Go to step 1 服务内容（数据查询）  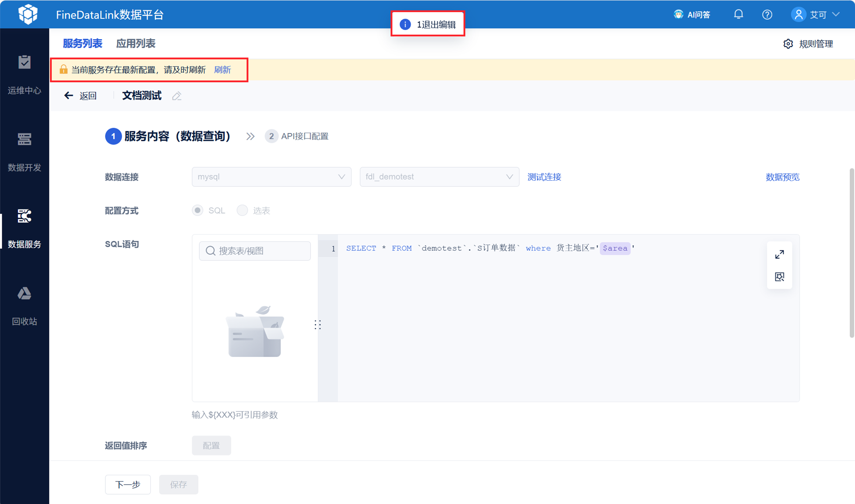pos(168,136)
